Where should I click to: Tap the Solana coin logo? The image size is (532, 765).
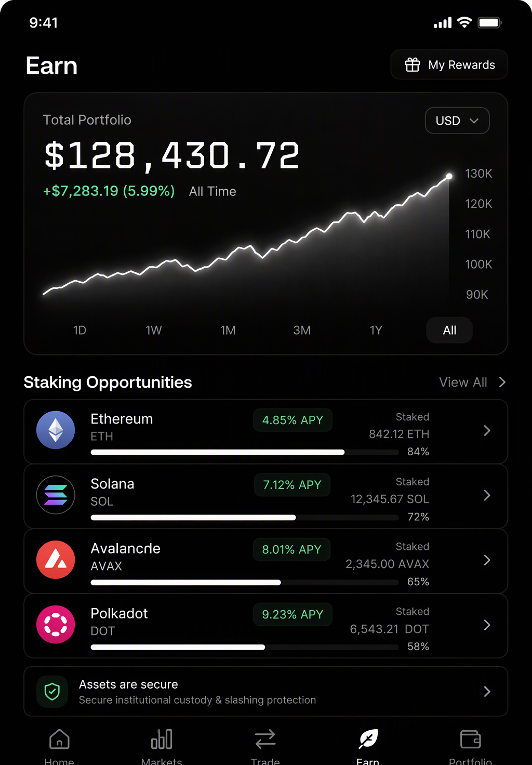click(56, 495)
